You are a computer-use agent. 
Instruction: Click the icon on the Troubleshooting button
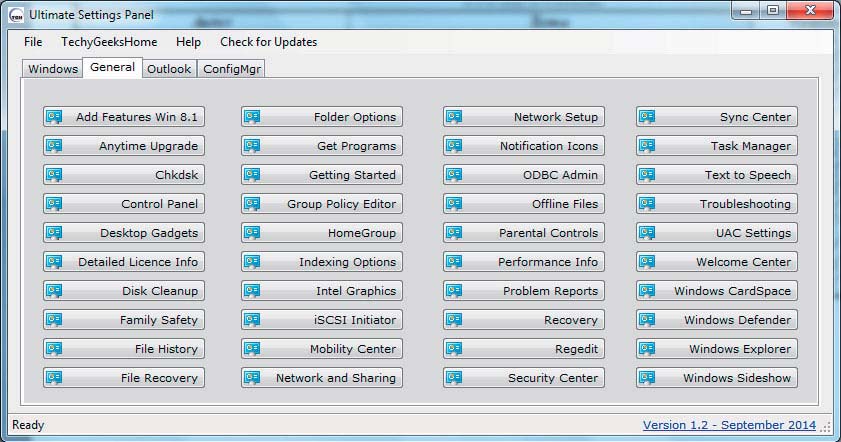click(647, 203)
